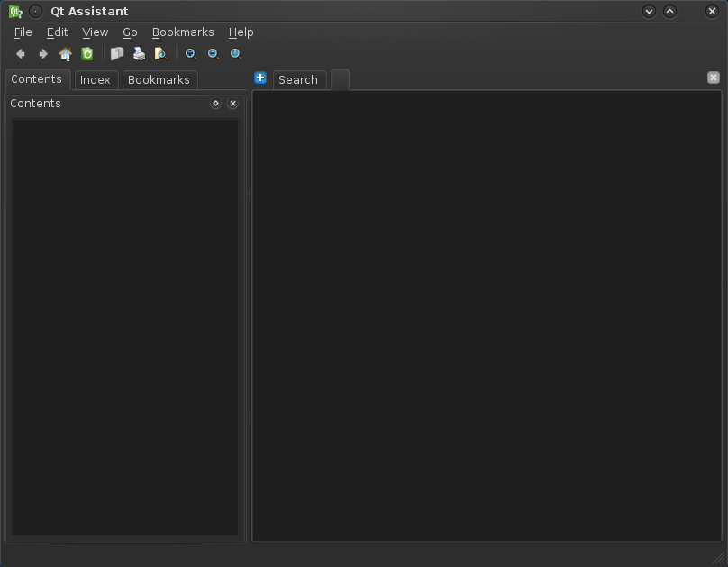Open the View menu

pyautogui.click(x=96, y=32)
